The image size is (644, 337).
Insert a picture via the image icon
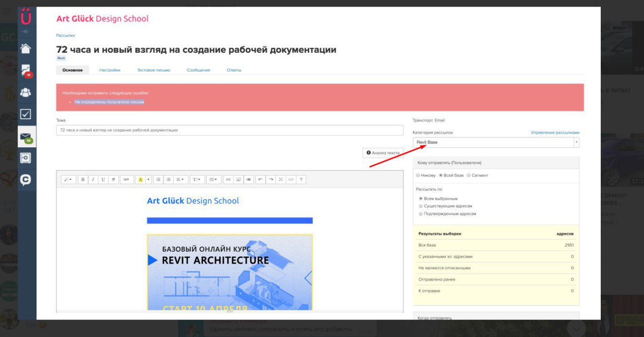[238, 180]
